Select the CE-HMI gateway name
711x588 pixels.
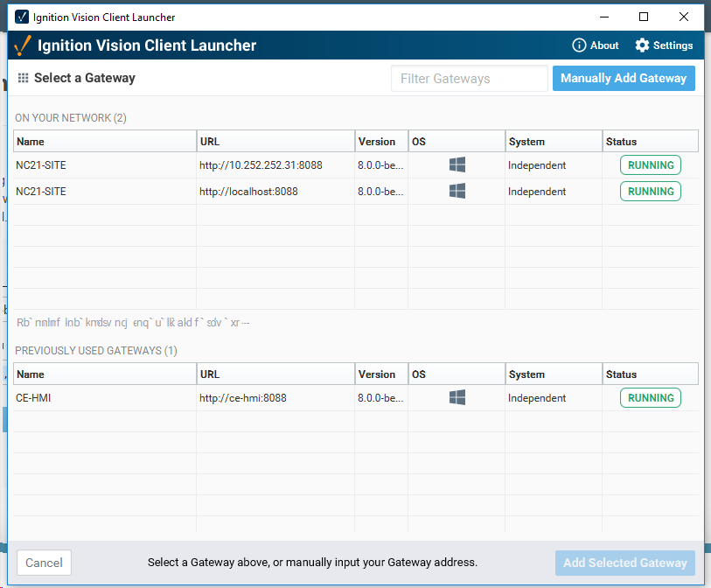[33, 398]
